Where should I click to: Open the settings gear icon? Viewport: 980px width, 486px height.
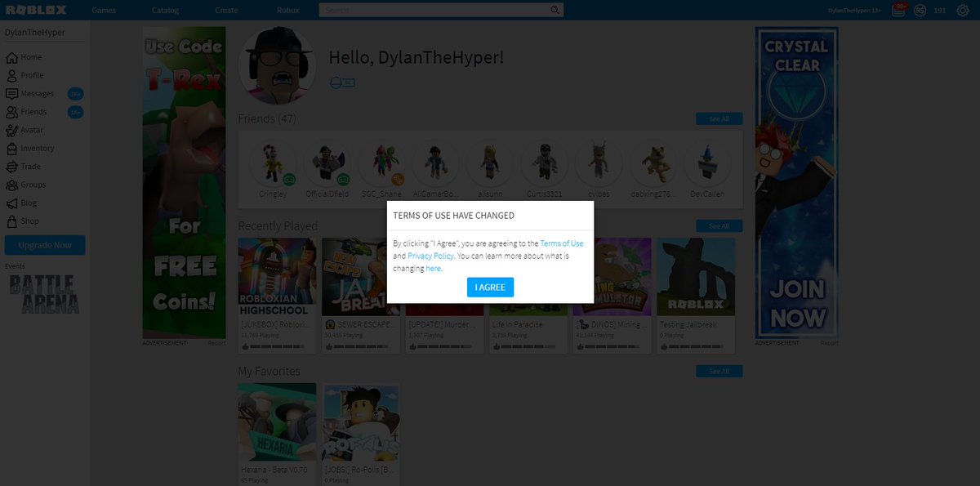tap(963, 11)
